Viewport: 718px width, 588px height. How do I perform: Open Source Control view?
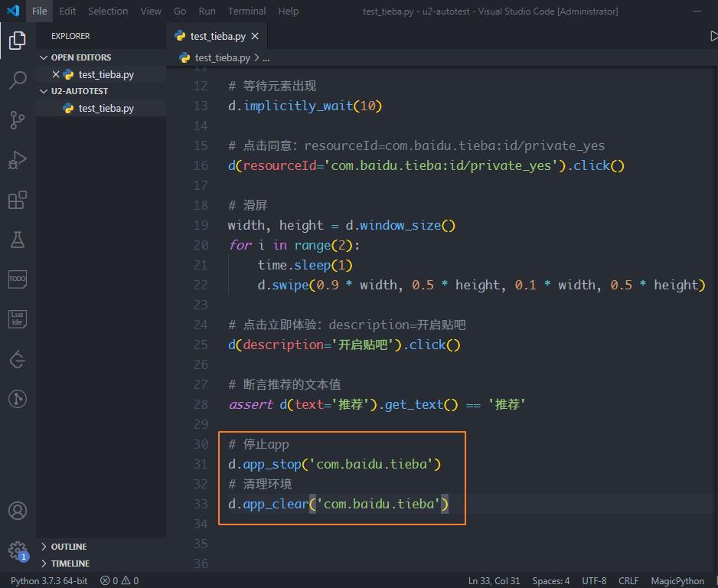coord(18,120)
